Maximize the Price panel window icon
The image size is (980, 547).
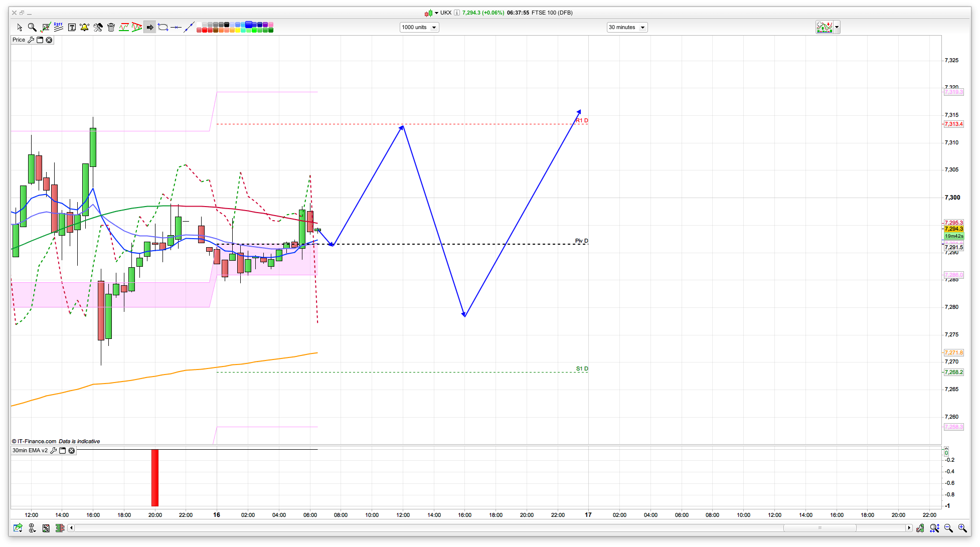[40, 40]
